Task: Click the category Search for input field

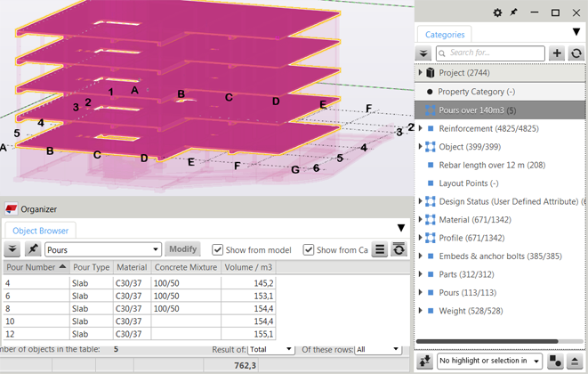Action: 489,53
